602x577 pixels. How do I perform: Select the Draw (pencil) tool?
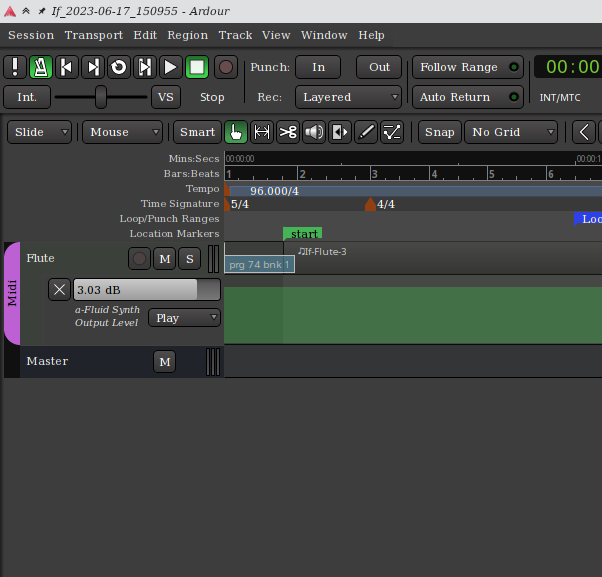click(x=366, y=132)
